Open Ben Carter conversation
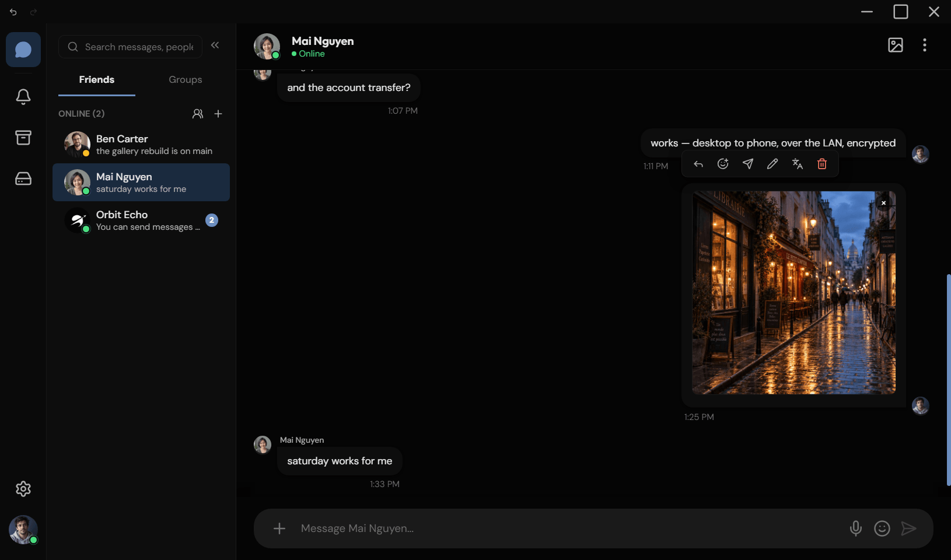Image resolution: width=951 pixels, height=560 pixels. pyautogui.click(x=141, y=145)
